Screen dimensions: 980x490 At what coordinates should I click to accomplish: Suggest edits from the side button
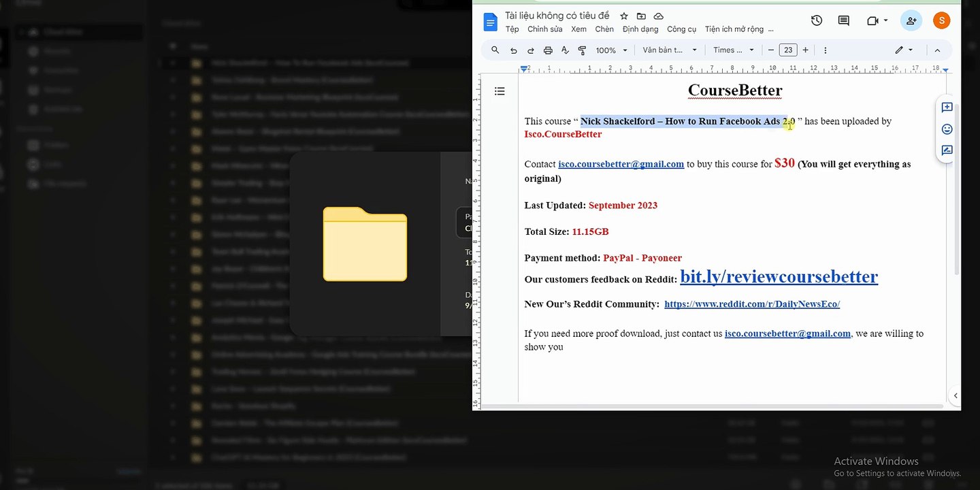947,150
